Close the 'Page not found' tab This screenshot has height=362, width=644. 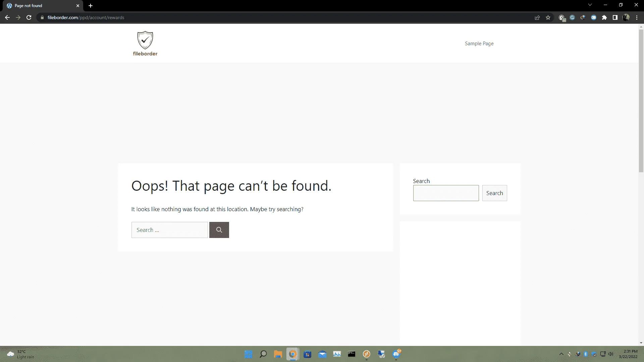(x=78, y=6)
